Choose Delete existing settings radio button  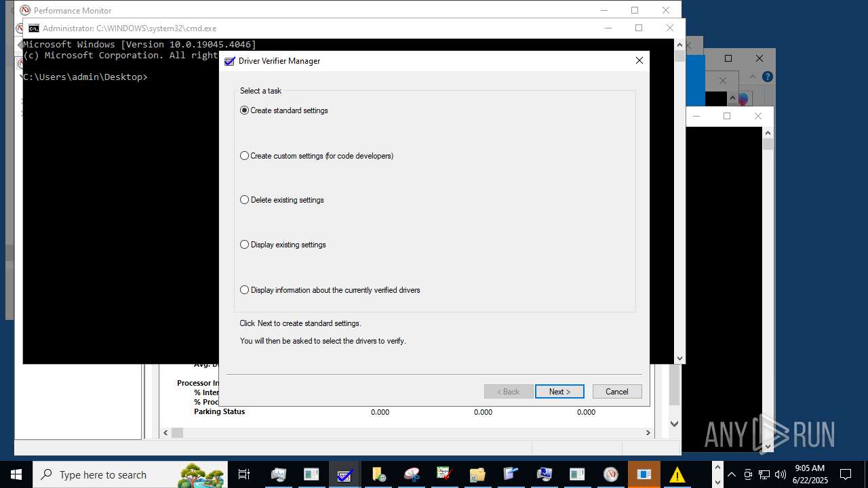click(282, 200)
